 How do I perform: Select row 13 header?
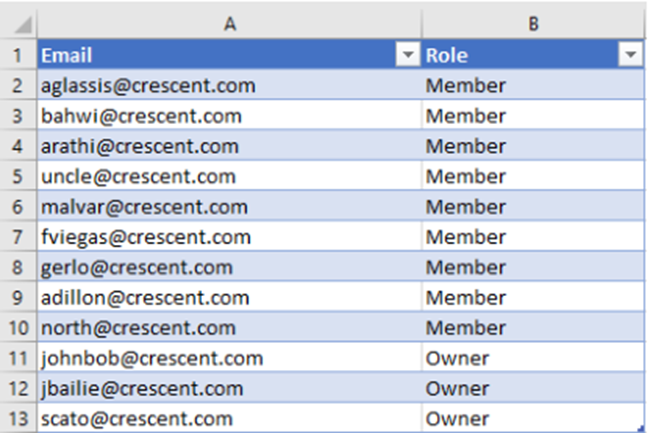[18, 418]
